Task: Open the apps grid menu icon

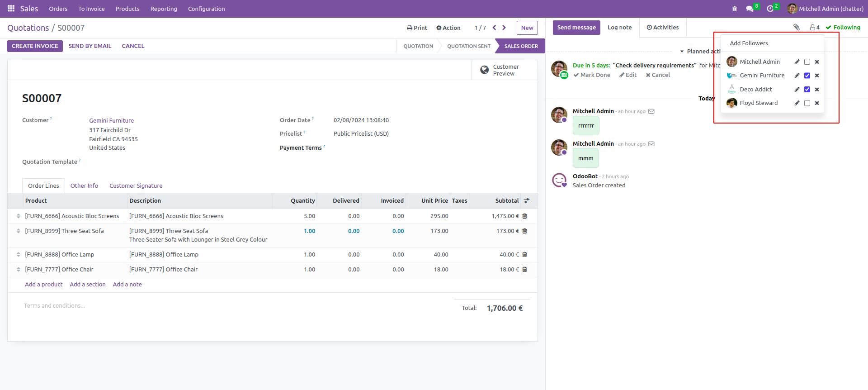Action: (11, 9)
